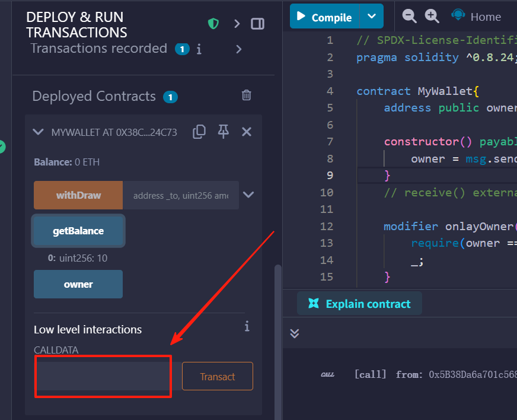Image resolution: width=517 pixels, height=420 pixels.
Task: Toggle the side panel layout icon
Action: [x=257, y=24]
